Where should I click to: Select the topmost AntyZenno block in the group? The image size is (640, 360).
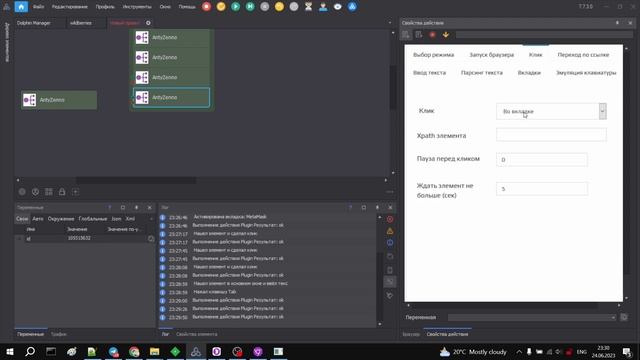tap(171, 37)
